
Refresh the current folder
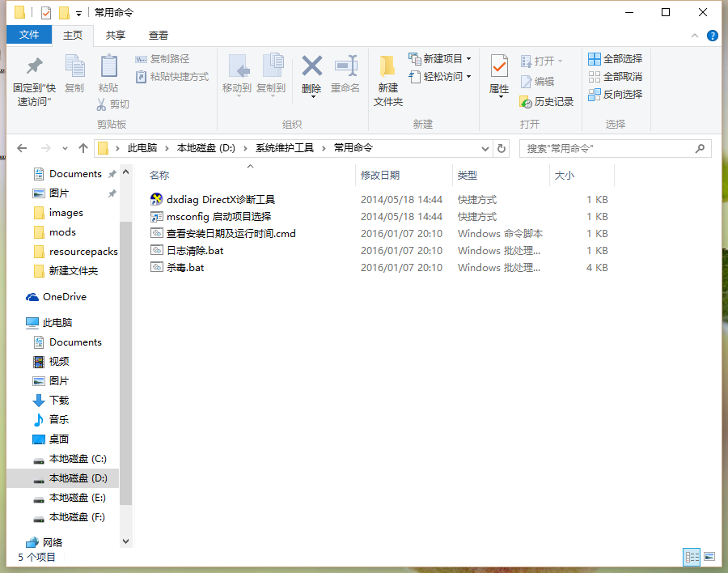coord(502,149)
